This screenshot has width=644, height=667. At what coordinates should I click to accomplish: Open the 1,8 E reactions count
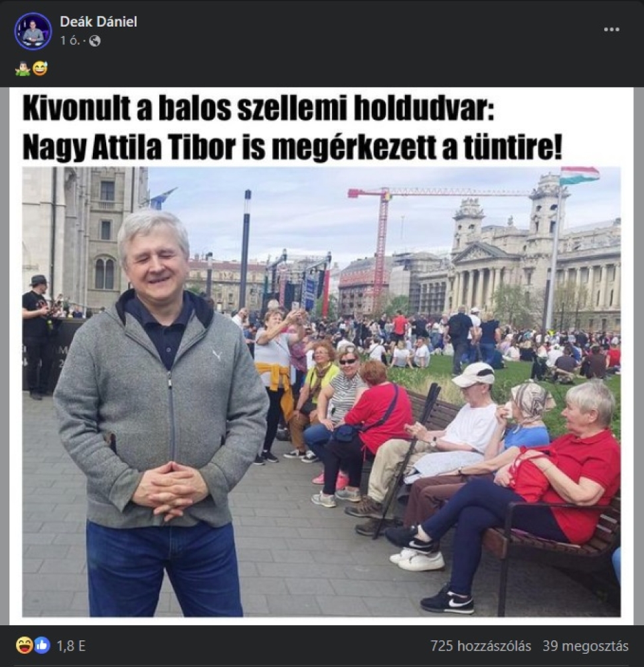click(71, 646)
